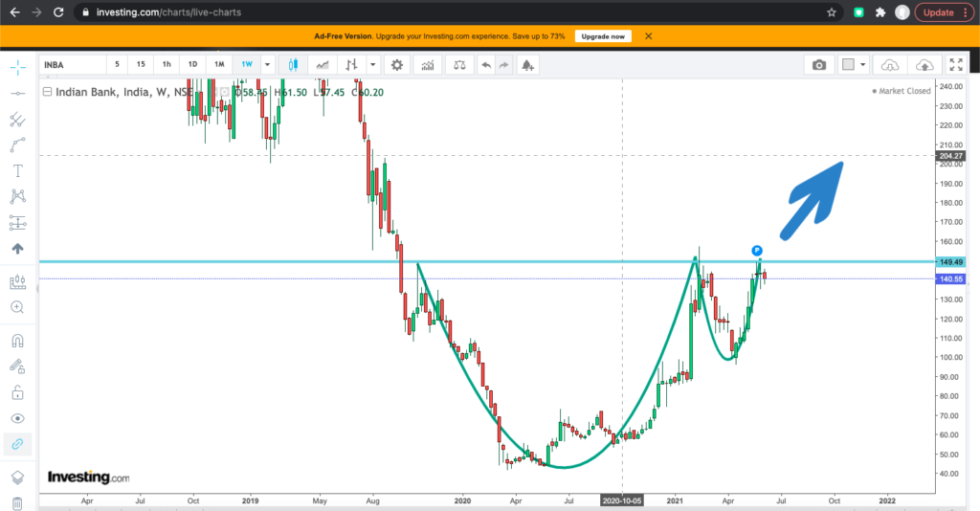Enter fullscreen chart mode

[956, 65]
